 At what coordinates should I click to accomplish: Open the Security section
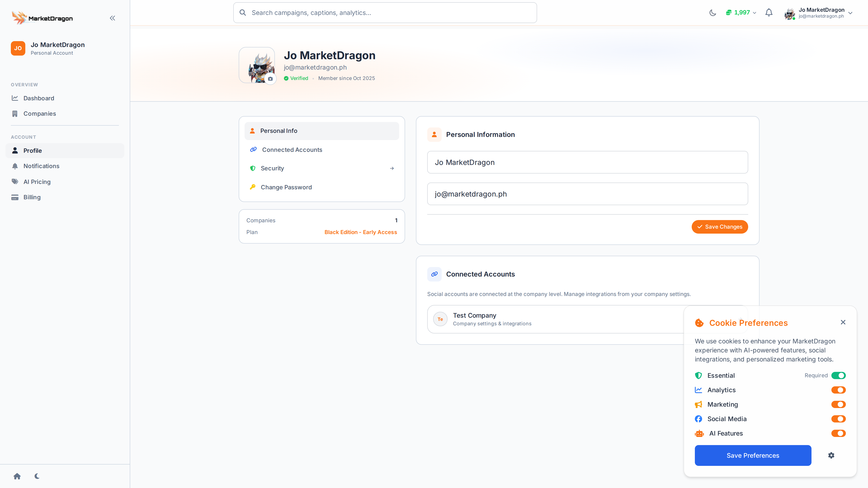click(x=322, y=168)
